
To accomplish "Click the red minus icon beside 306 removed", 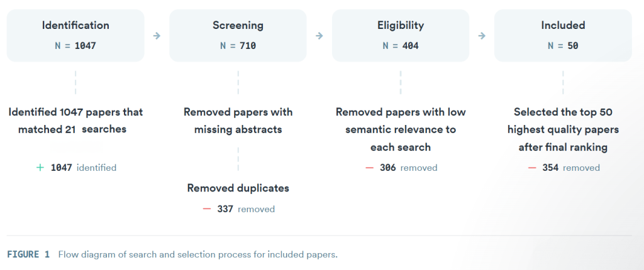I will point(369,168).
